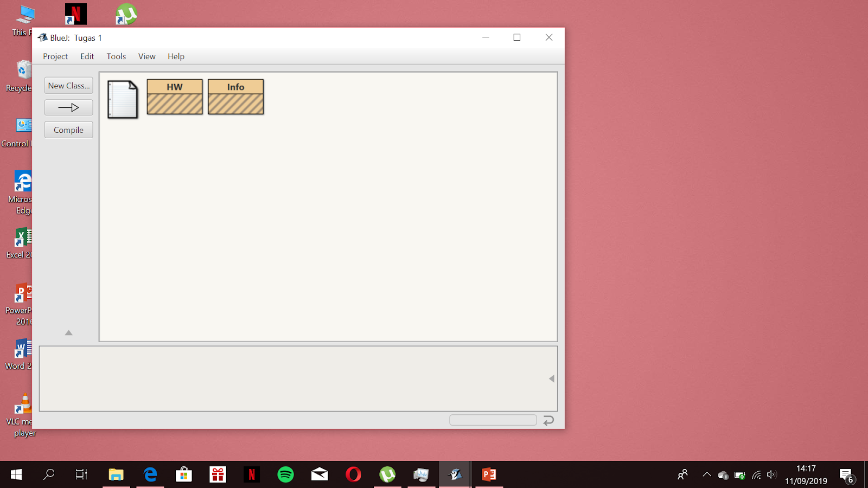The image size is (868, 488).
Task: Open the Tools menu
Action: click(x=116, y=56)
